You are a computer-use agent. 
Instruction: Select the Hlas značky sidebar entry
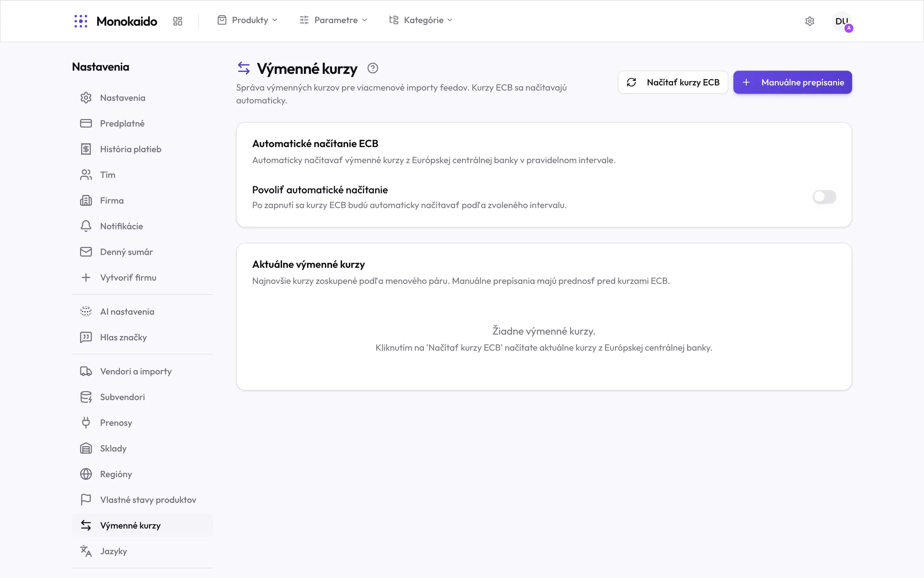coord(142,337)
